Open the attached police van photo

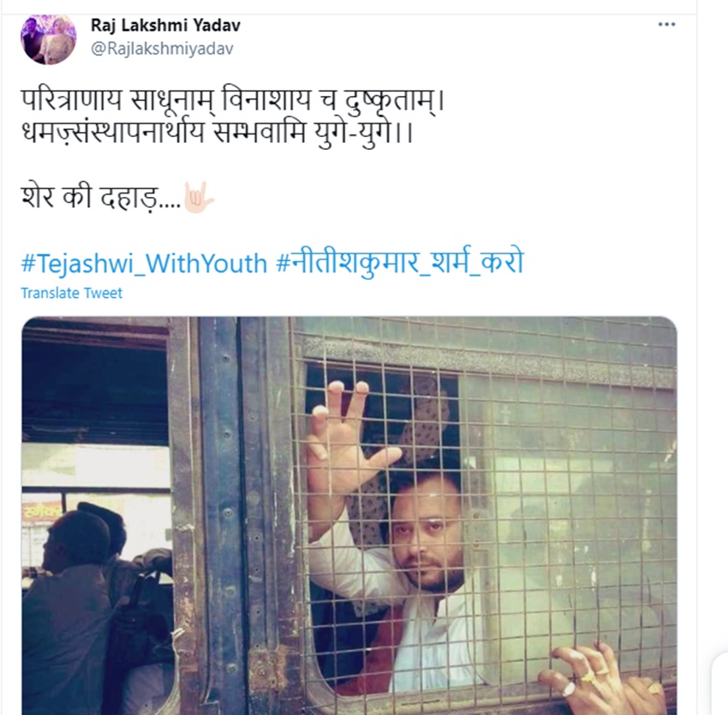(349, 515)
